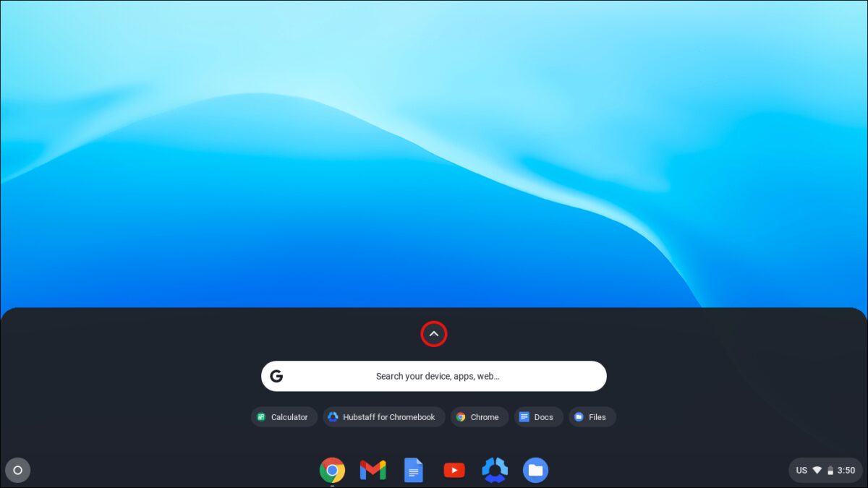Launch Gmail from the shelf
Image resolution: width=868 pixels, height=488 pixels.
coord(372,470)
